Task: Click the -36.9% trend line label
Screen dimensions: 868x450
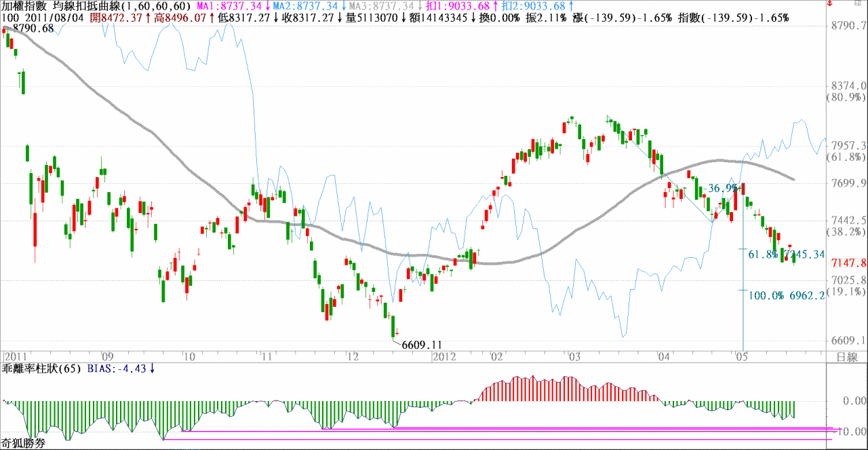Action: pos(718,188)
